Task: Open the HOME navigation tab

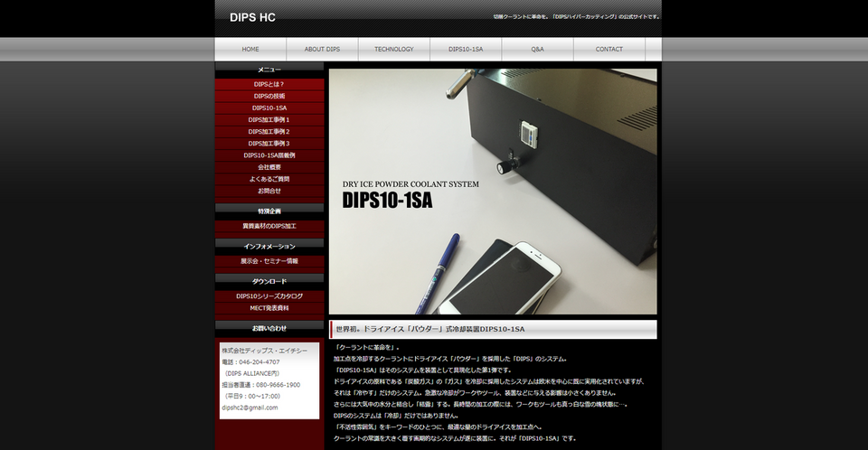Action: pos(250,50)
